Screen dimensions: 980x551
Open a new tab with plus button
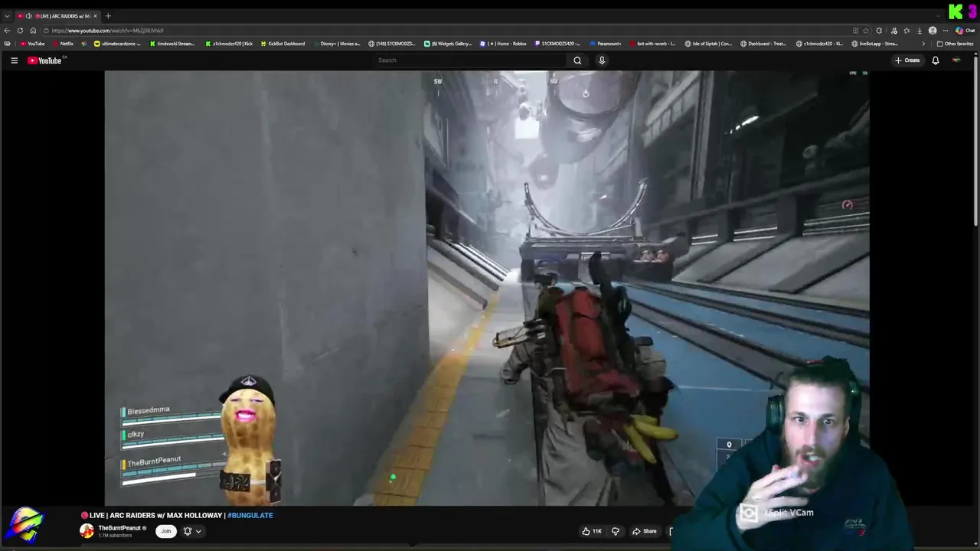(108, 16)
